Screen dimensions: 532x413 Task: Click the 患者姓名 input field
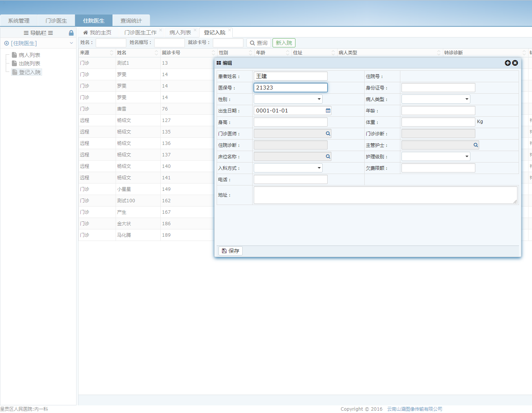tap(290, 76)
